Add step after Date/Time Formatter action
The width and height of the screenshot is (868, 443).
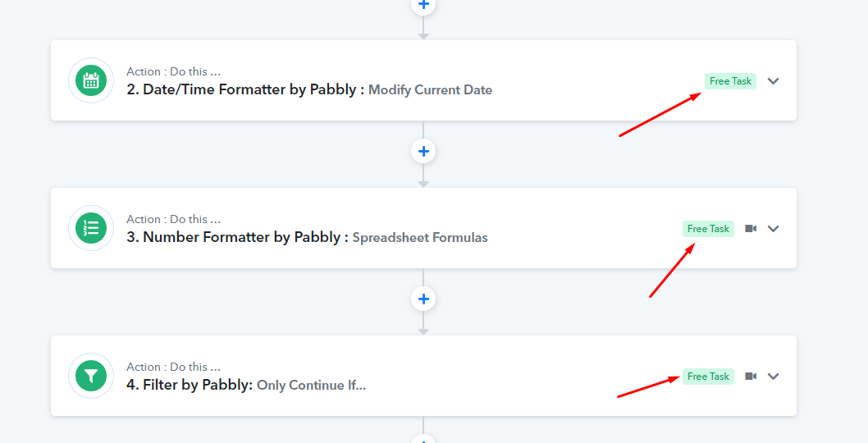pos(423,151)
